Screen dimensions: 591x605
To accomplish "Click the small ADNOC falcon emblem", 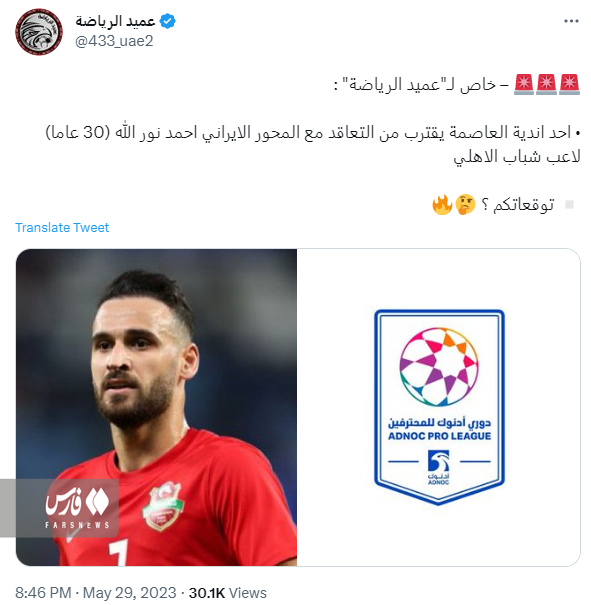I will [x=439, y=467].
